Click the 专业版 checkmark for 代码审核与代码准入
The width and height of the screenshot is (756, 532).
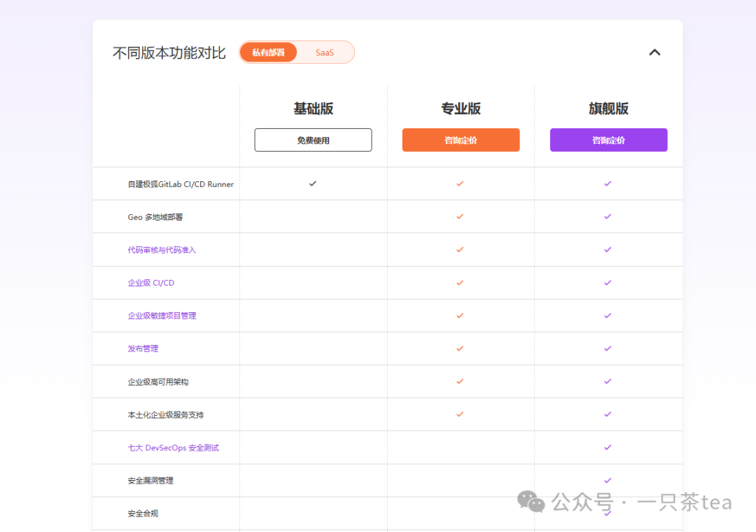[x=460, y=249]
